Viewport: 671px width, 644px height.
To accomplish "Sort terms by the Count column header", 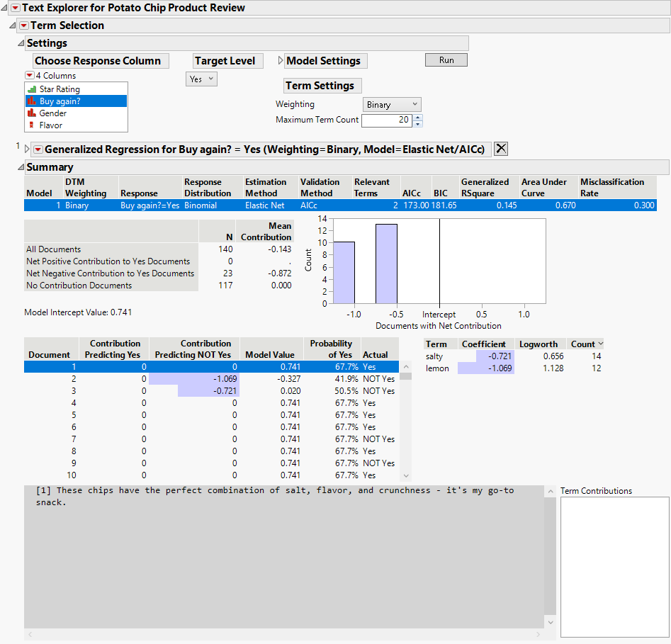I will click(x=585, y=344).
